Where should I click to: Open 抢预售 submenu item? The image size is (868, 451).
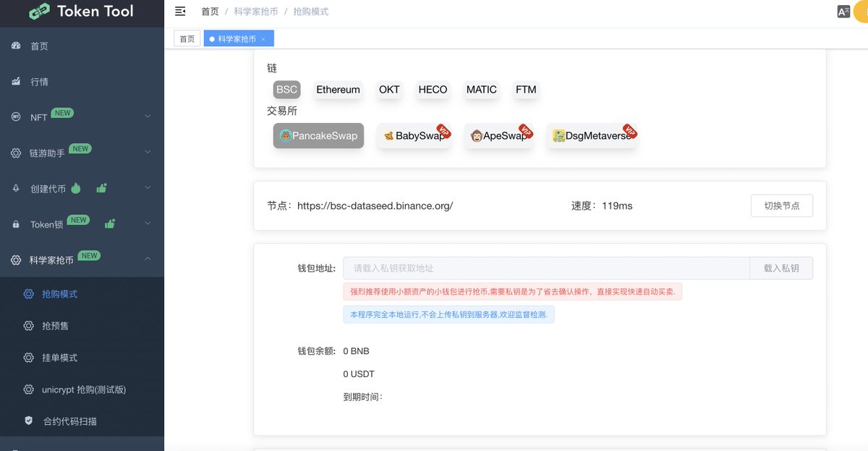pos(82,326)
